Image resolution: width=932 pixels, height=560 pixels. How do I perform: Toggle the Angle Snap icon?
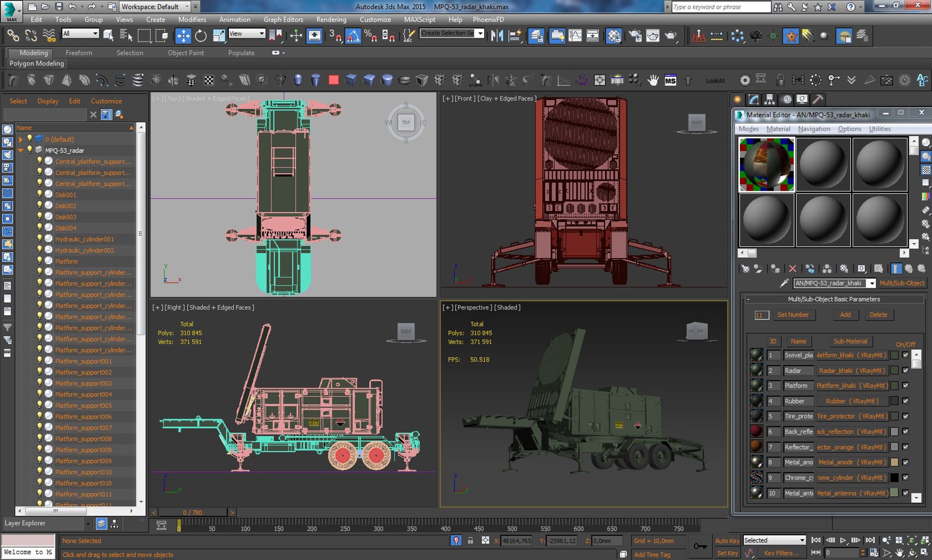(x=353, y=36)
